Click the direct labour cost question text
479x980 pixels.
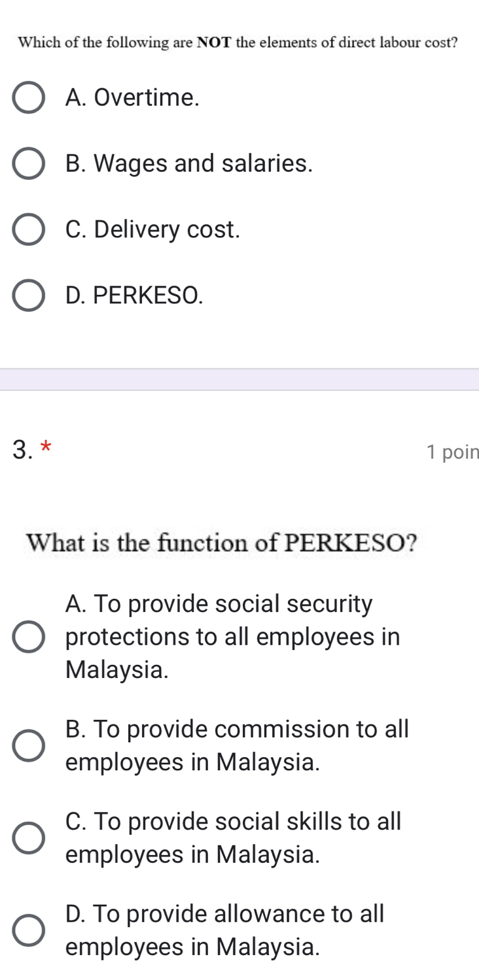coord(238,42)
